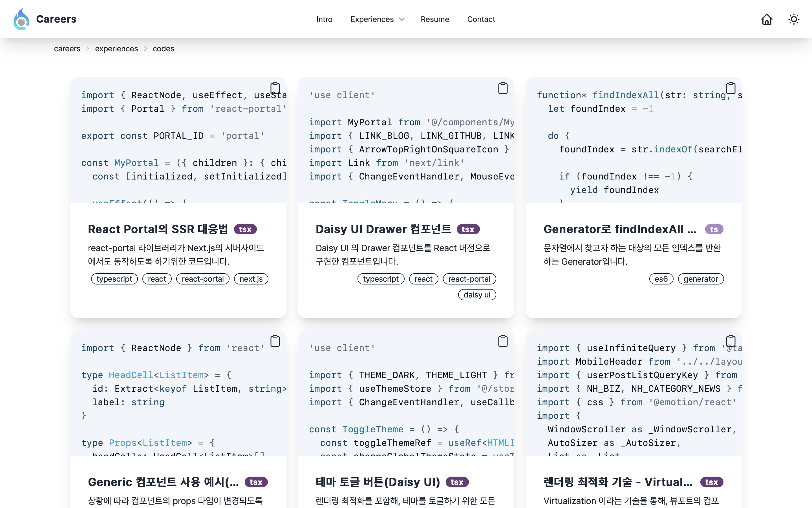
Task: Copy code of Generator findIndexAll card
Action: (x=731, y=88)
